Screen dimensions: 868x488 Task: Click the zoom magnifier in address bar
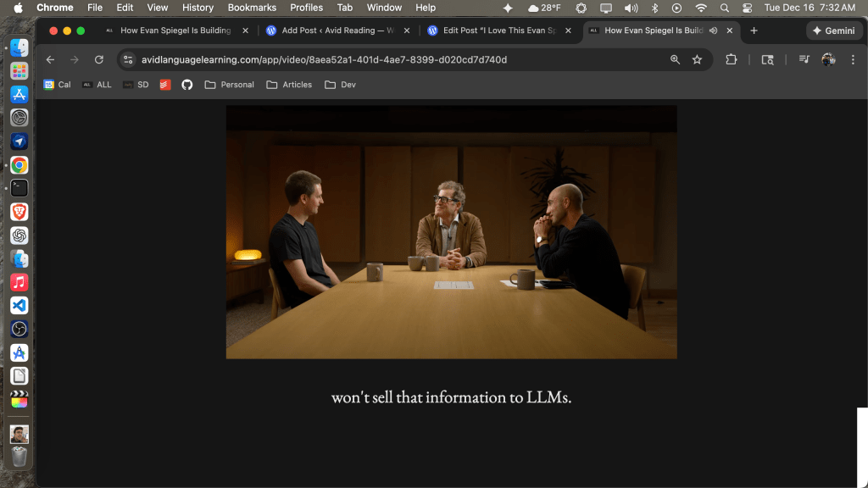(675, 60)
